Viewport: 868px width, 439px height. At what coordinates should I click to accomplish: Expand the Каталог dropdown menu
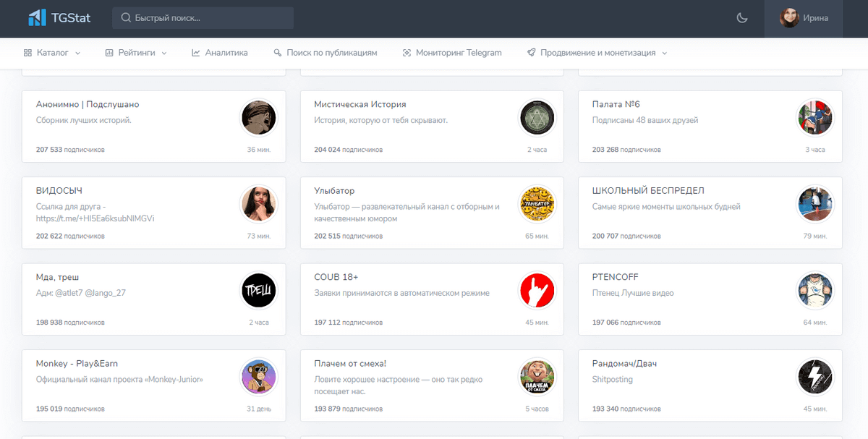point(52,53)
